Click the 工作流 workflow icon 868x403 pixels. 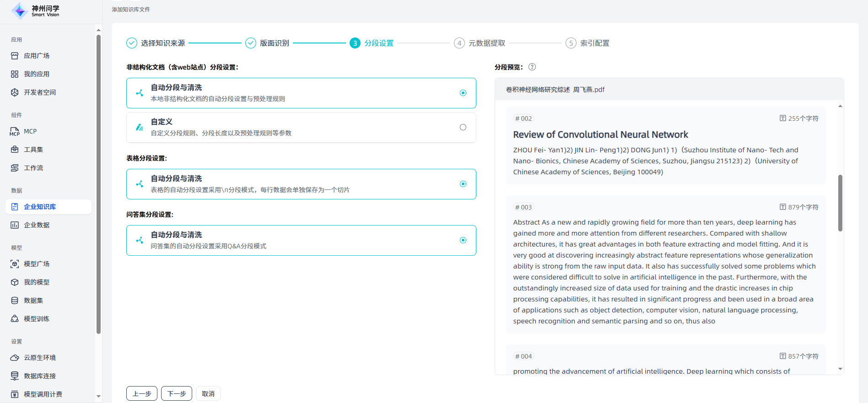click(x=15, y=168)
